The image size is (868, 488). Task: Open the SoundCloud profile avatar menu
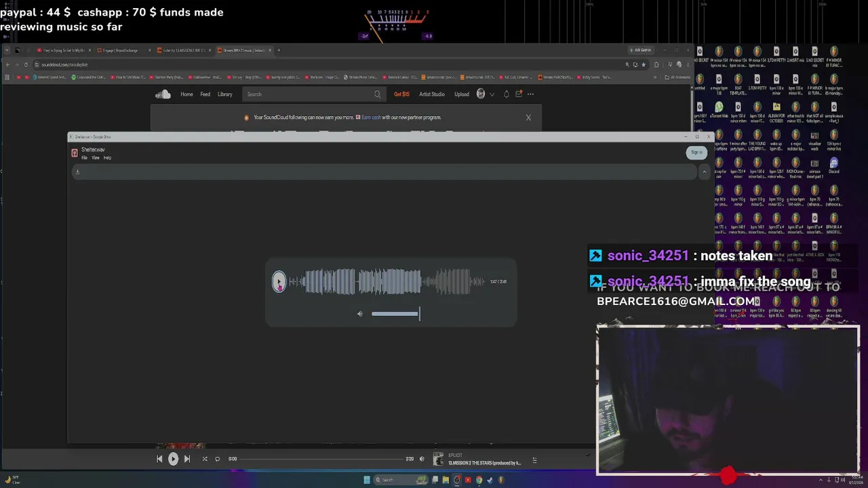[481, 94]
